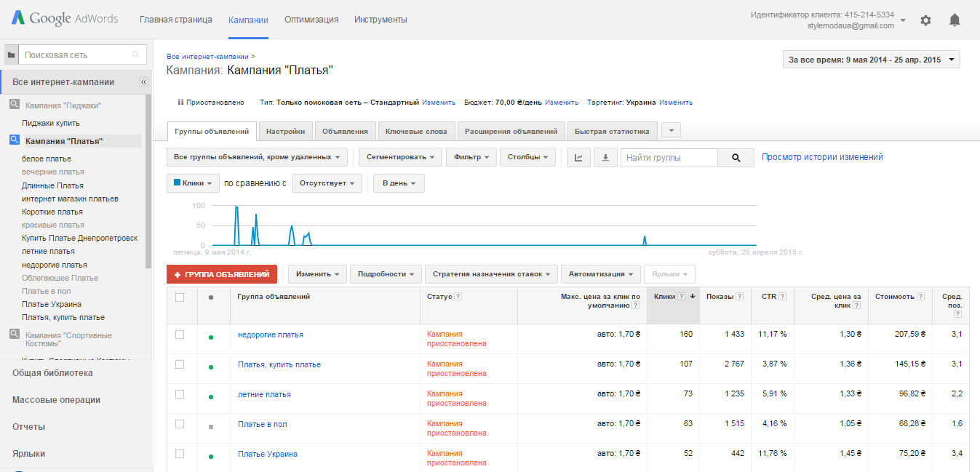Open the Автоматизация dropdown
Screen dimensions: 980x472
[x=600, y=274]
